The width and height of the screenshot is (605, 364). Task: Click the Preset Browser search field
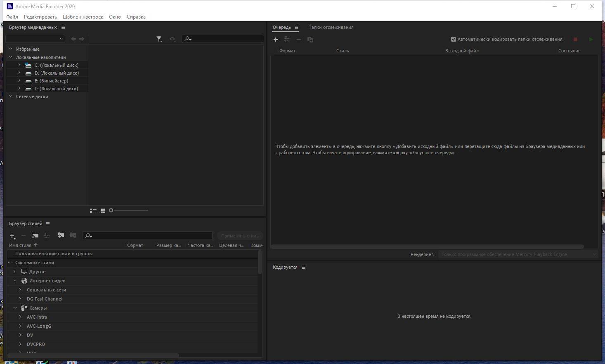coord(147,236)
